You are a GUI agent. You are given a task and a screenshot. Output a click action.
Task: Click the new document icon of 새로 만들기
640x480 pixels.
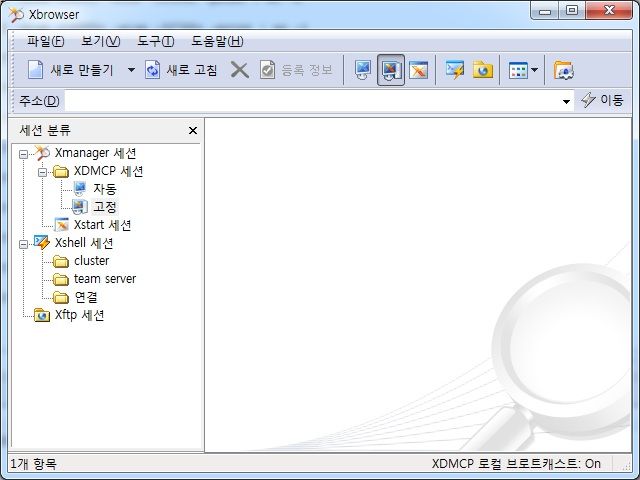35,70
